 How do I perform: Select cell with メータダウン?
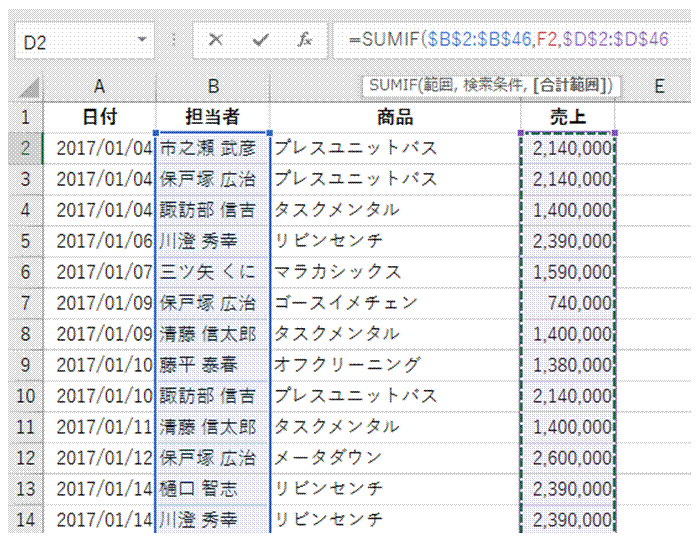tap(395, 458)
